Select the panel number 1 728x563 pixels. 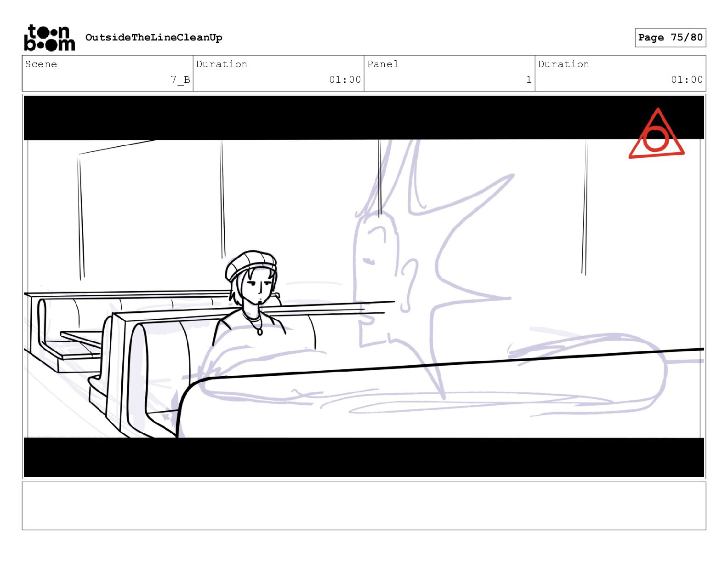[x=529, y=80]
